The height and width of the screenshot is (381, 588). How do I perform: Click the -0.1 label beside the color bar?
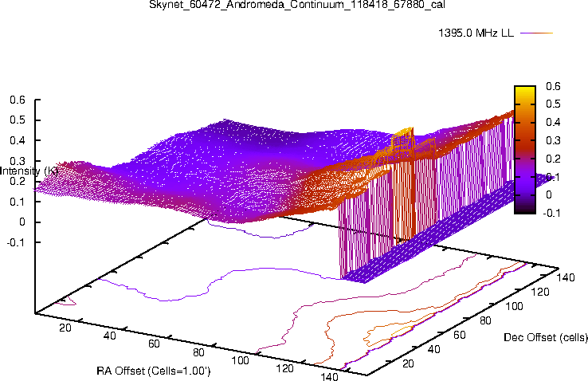pyautogui.click(x=551, y=213)
